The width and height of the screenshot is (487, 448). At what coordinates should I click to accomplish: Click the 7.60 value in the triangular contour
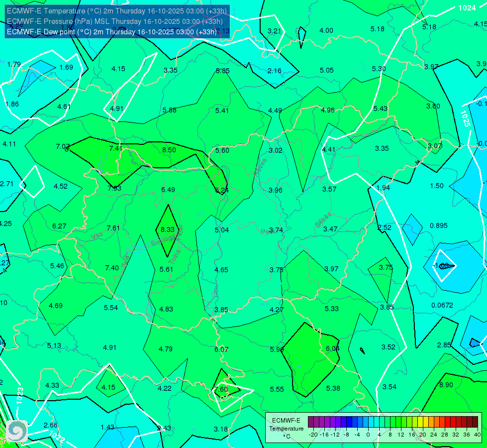[x=221, y=389]
